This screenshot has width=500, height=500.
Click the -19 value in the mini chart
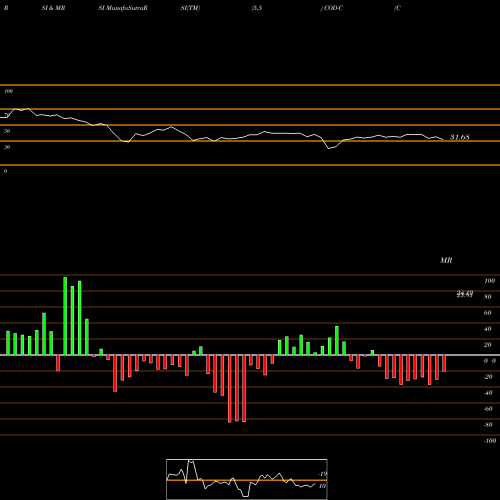tap(322, 474)
